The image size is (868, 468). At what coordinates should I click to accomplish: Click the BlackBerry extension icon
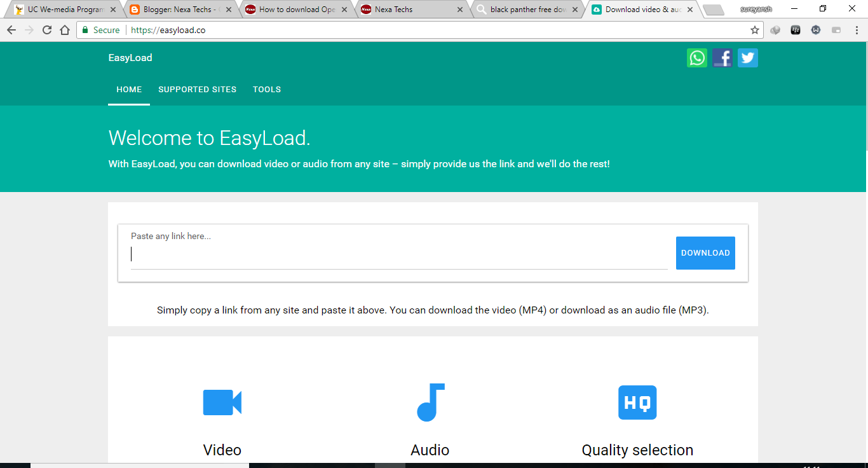click(x=796, y=30)
